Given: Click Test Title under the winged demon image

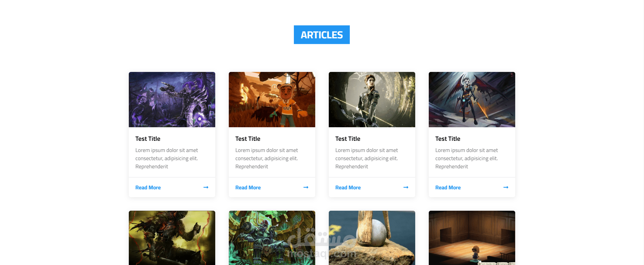Looking at the screenshot, I should (448, 139).
